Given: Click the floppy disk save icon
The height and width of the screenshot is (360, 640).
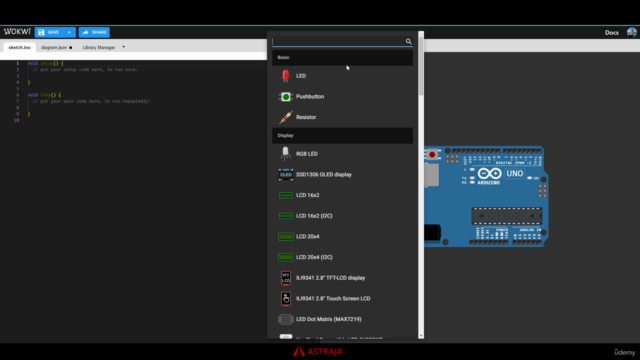Looking at the screenshot, I should coord(41,32).
